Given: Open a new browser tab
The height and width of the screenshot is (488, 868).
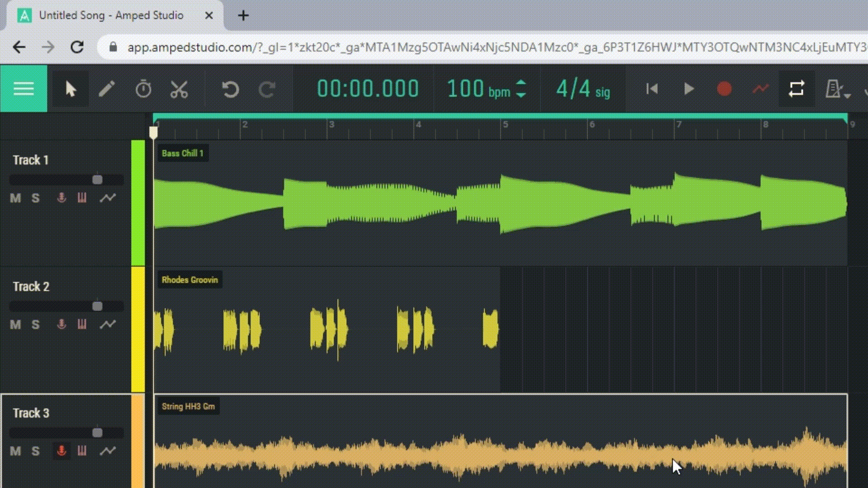Looking at the screenshot, I should 243,15.
